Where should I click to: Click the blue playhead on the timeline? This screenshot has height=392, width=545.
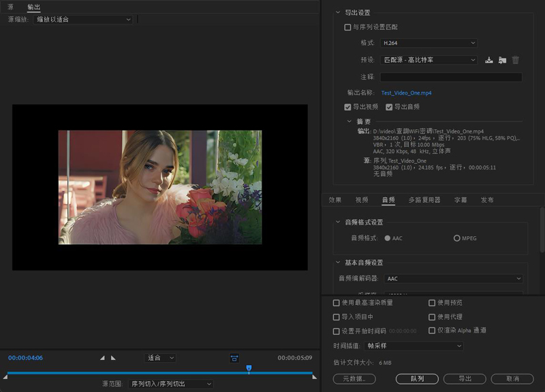249,368
